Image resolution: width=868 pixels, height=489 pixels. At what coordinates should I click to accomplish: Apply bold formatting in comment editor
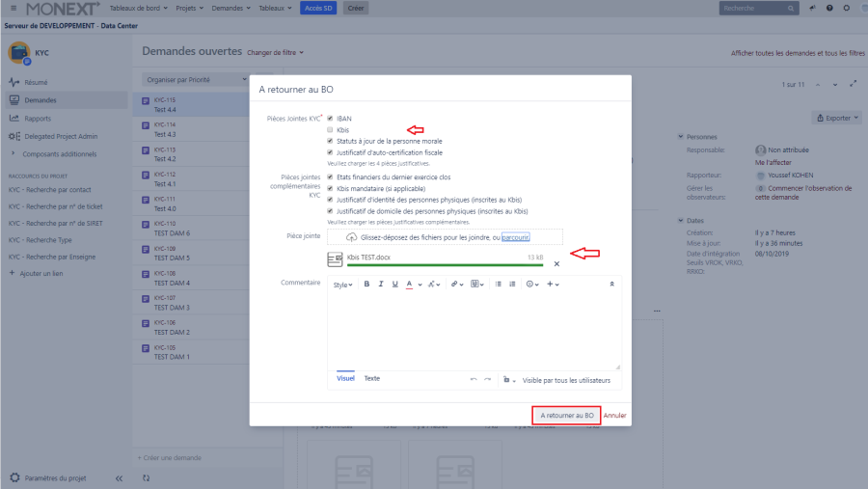[366, 285]
